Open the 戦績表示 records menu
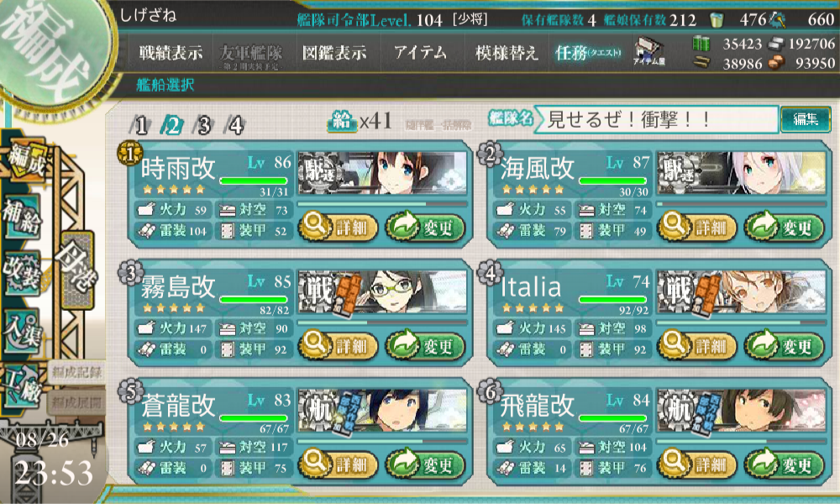 [171, 52]
